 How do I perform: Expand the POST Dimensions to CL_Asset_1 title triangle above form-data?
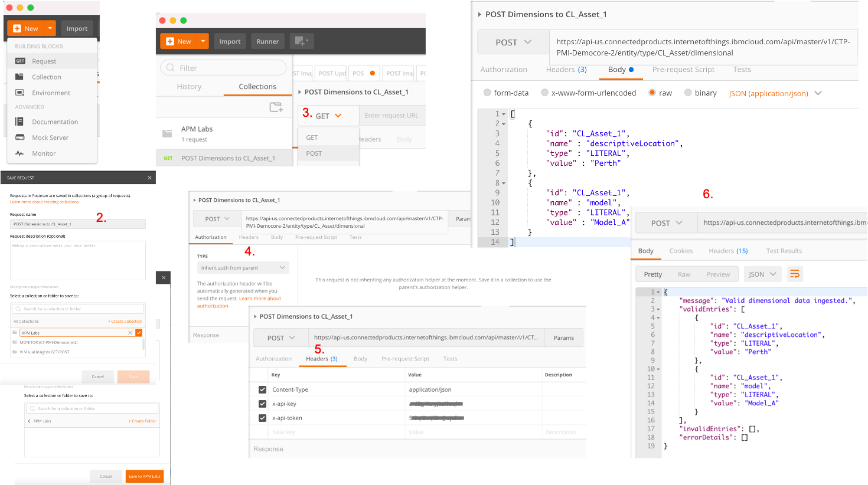tap(479, 14)
